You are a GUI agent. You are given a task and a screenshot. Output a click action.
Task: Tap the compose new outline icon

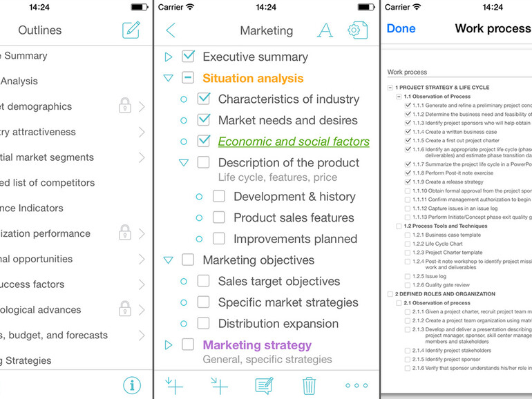click(x=131, y=30)
